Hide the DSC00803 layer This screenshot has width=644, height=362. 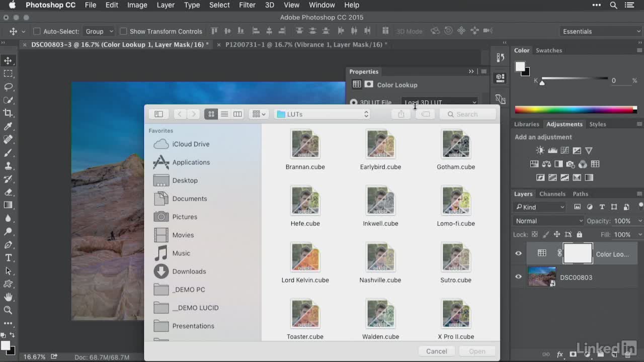tap(519, 277)
